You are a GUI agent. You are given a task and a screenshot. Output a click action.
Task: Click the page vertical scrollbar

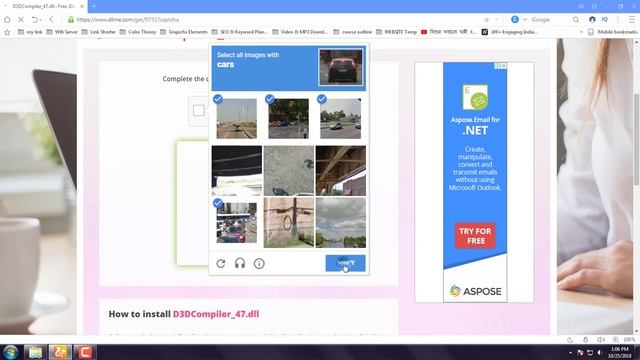(636, 139)
